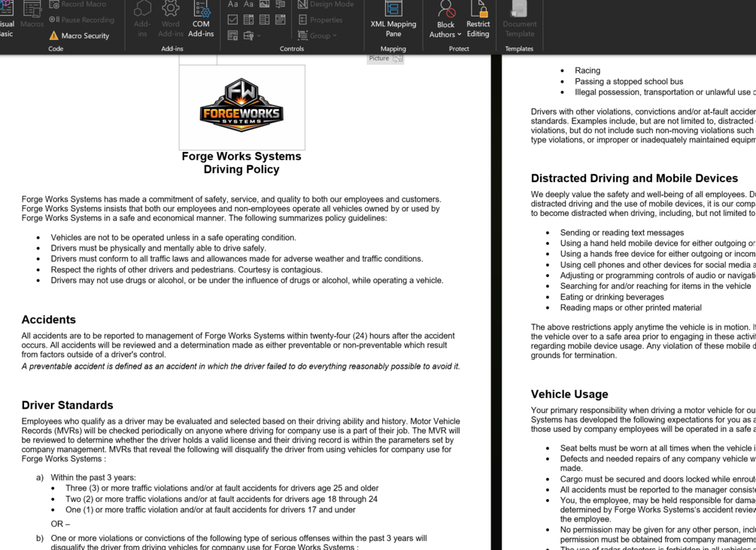756x550 pixels.
Task: Click bullet 'Respect the rights of other drivers'
Action: (187, 269)
